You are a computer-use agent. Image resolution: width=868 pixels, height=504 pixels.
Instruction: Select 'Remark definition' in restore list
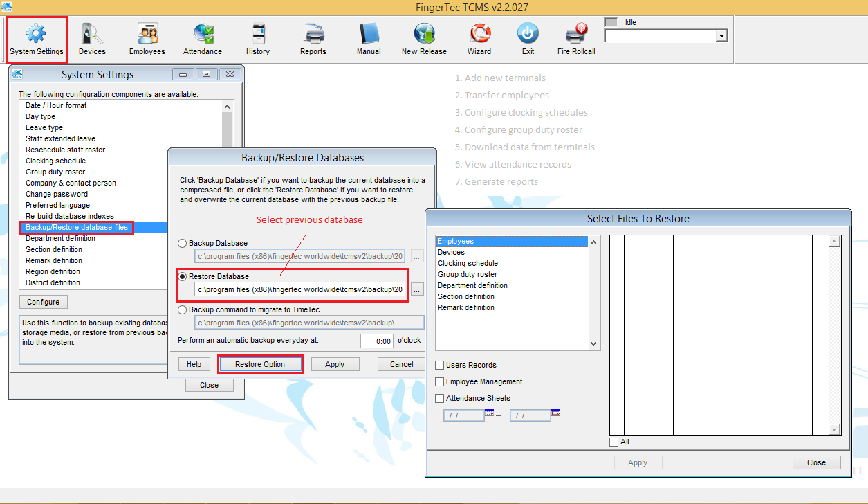(x=466, y=307)
